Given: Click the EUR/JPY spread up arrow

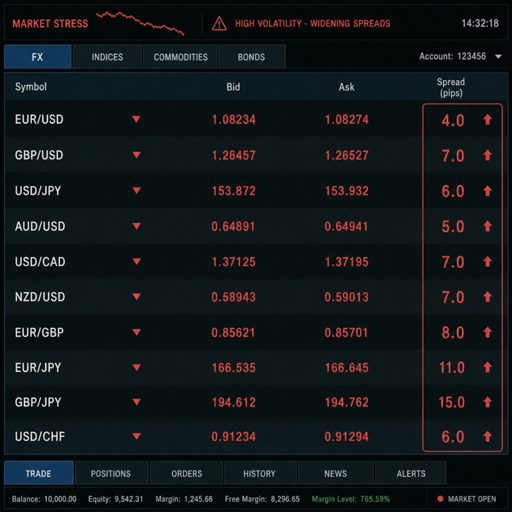Looking at the screenshot, I should [x=487, y=367].
